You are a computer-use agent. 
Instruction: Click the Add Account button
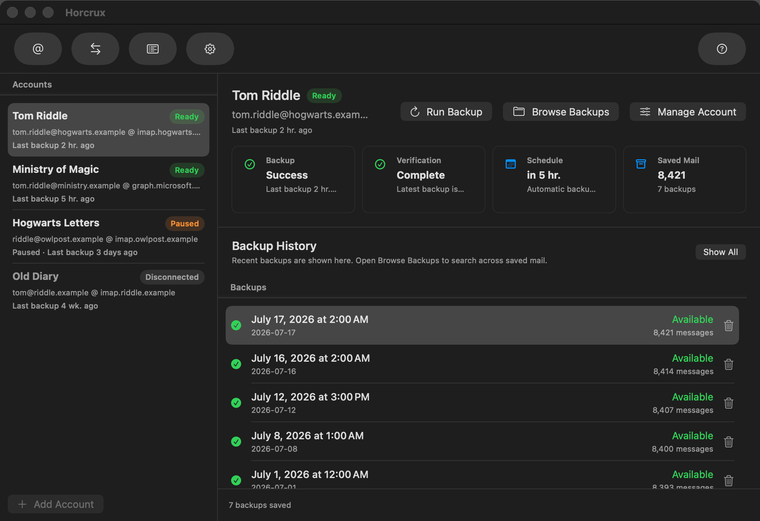(x=56, y=504)
